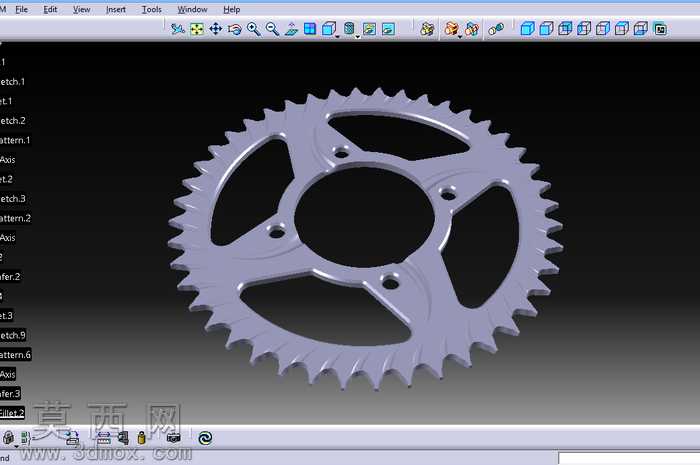Click the command input field at bottom right
The height and width of the screenshot is (465, 700).
tap(629, 458)
